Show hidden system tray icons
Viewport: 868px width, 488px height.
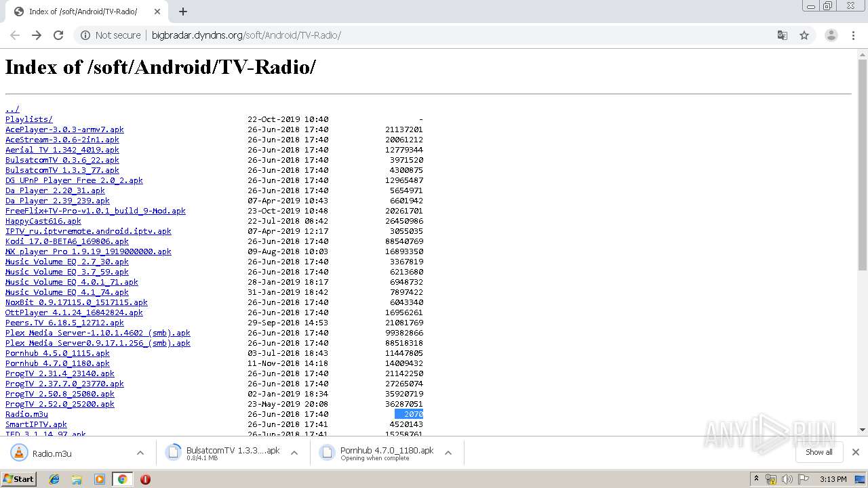756,479
